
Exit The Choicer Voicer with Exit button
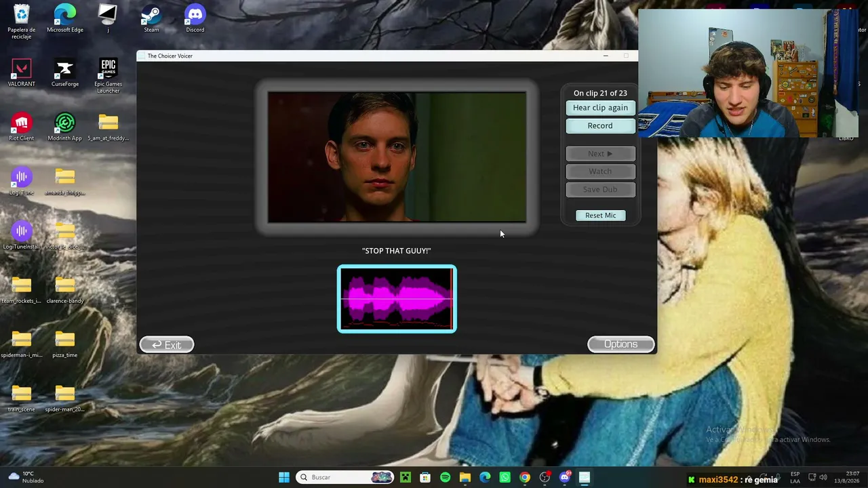(x=166, y=345)
